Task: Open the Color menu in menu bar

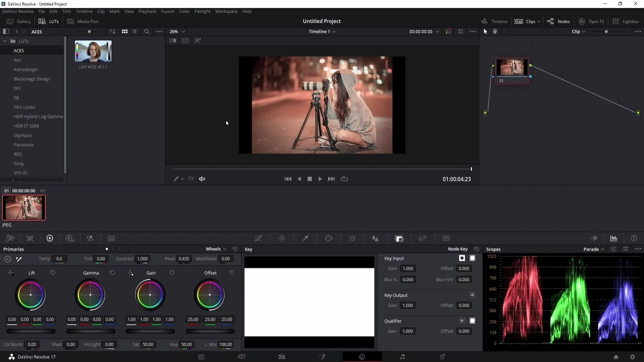Action: pos(184,11)
